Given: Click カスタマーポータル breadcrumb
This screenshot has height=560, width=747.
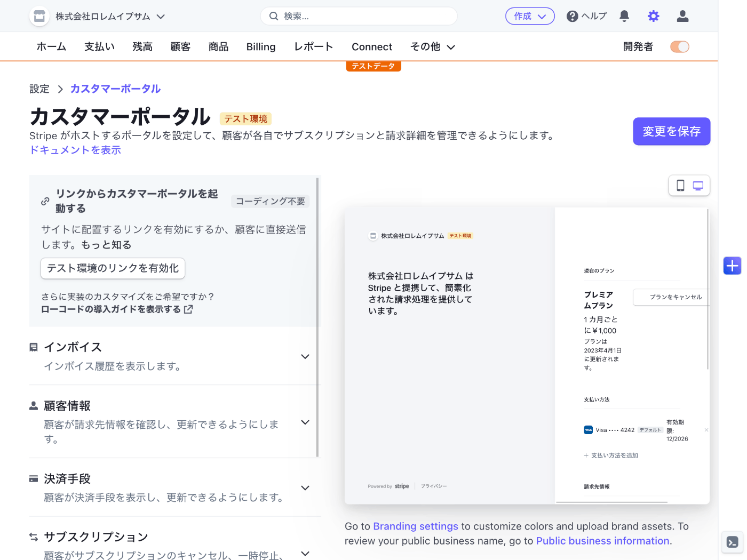Looking at the screenshot, I should pos(115,89).
